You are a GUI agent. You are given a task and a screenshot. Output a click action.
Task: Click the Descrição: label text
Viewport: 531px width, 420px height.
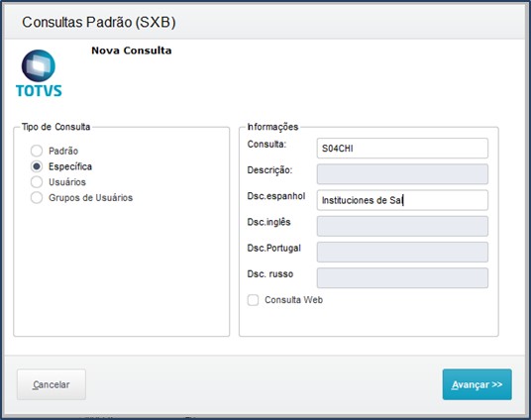pyautogui.click(x=269, y=170)
